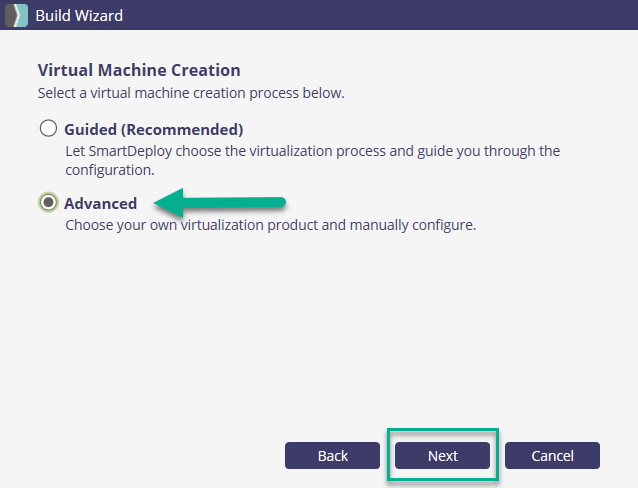Choose the Advanced radio button
The width and height of the screenshot is (638, 488).
point(48,203)
